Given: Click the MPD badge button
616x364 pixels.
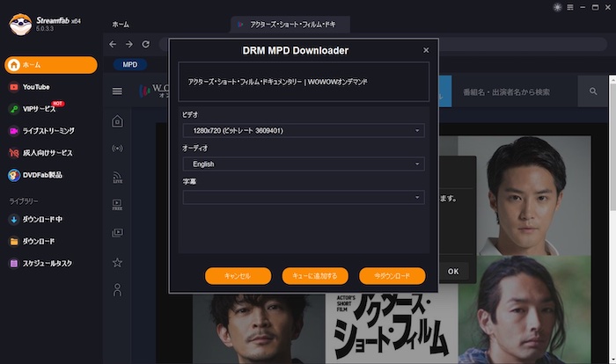Looking at the screenshot, I should 130,64.
